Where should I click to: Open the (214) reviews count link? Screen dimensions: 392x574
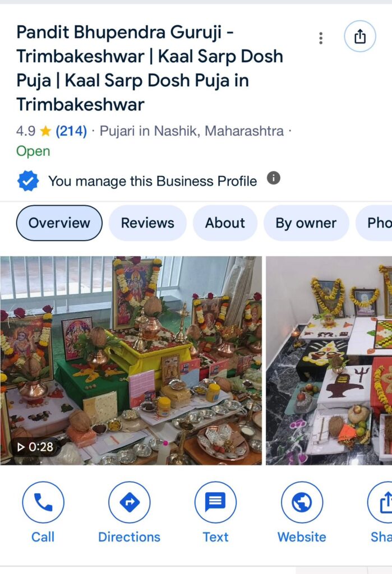(x=71, y=131)
